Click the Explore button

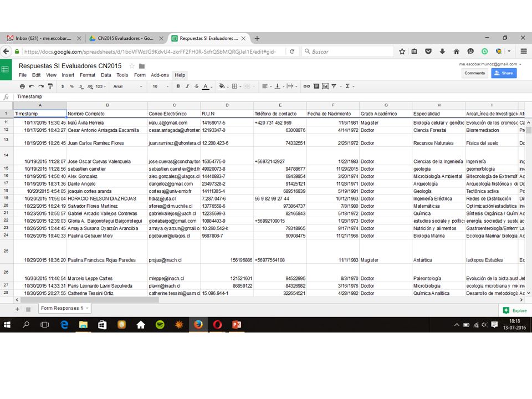tap(515, 310)
